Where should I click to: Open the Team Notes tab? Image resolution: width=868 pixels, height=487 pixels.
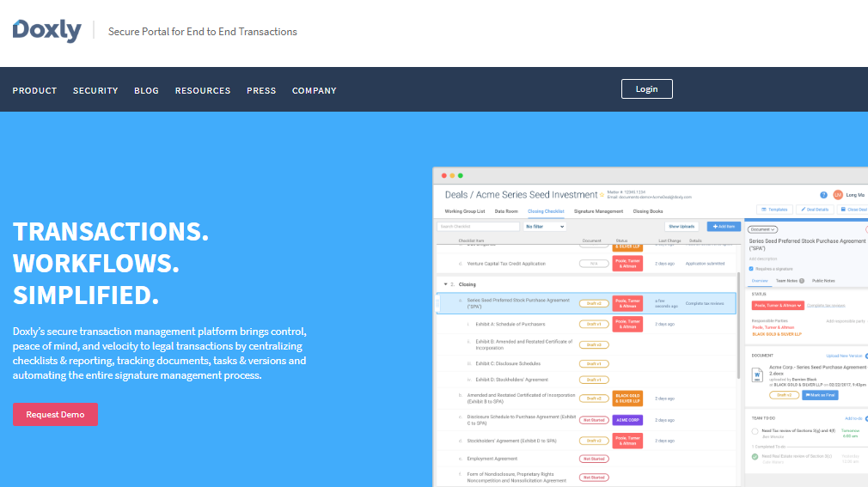point(790,281)
